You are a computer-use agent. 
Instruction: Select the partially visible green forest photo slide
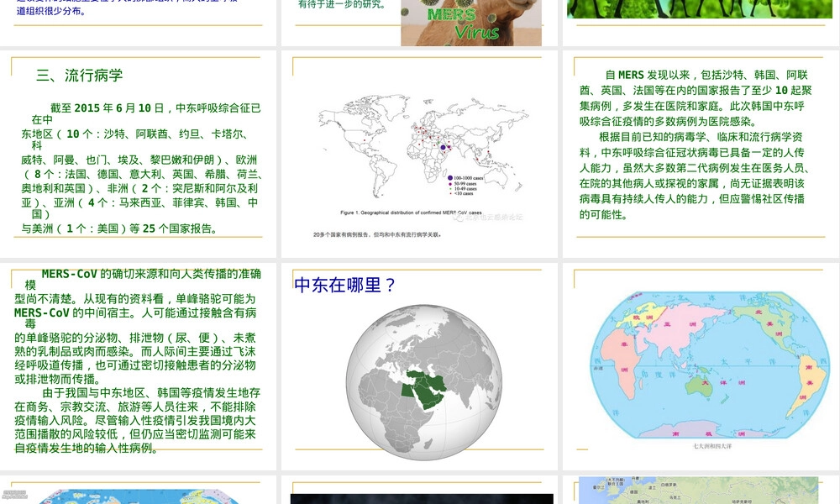(701, 23)
